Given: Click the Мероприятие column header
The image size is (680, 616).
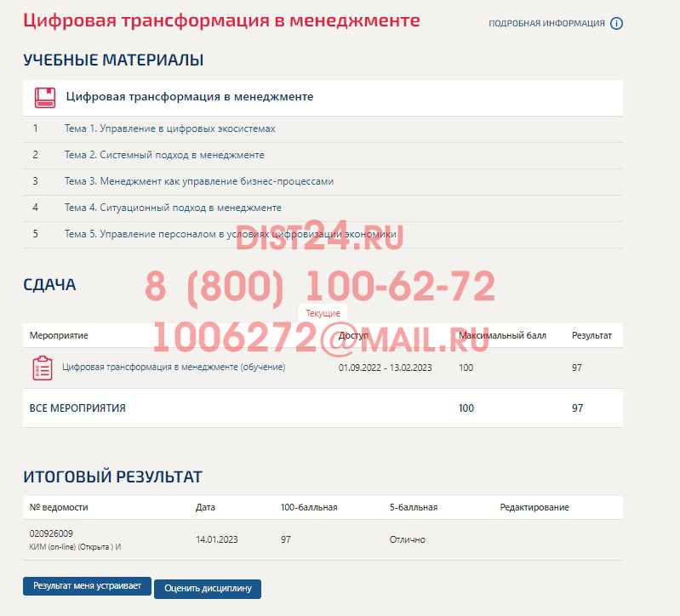Looking at the screenshot, I should 59,335.
